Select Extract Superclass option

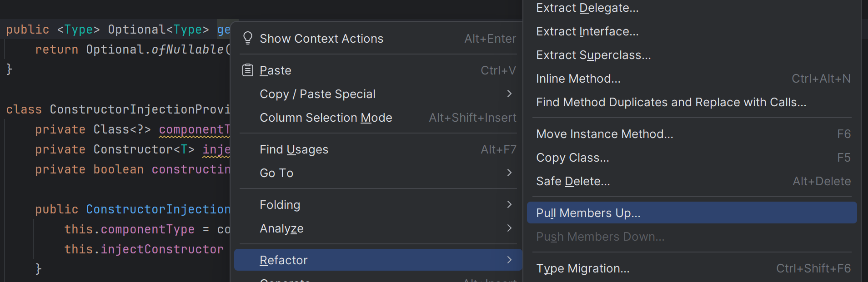(x=593, y=55)
